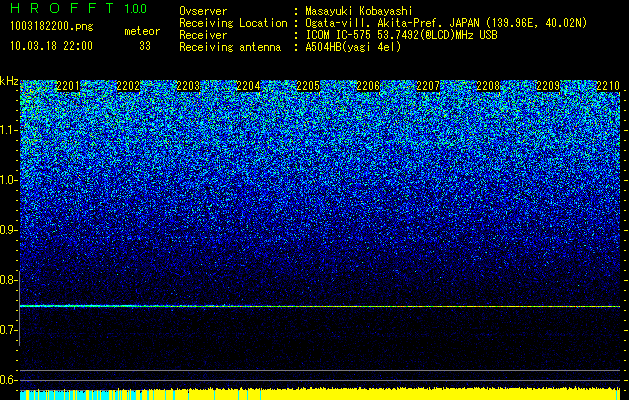Click the 2202 time marker
Image resolution: width=629 pixels, height=400 pixels.
tap(128, 86)
